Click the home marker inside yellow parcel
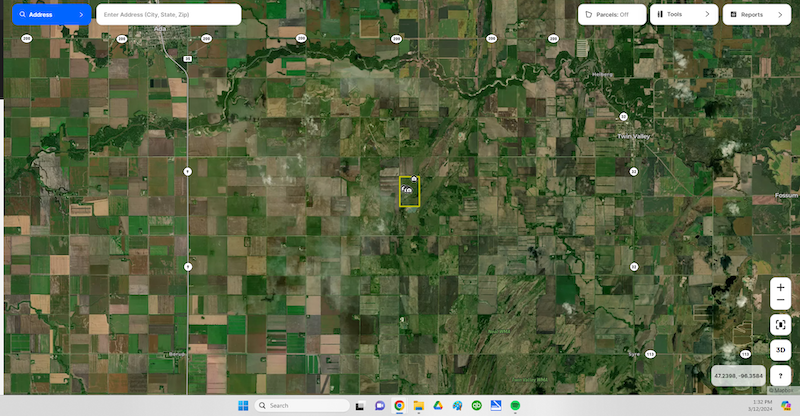 pyautogui.click(x=407, y=188)
